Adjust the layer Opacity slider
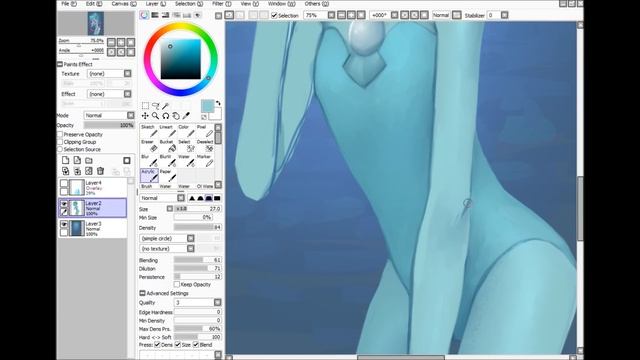The image size is (640, 360). point(109,125)
